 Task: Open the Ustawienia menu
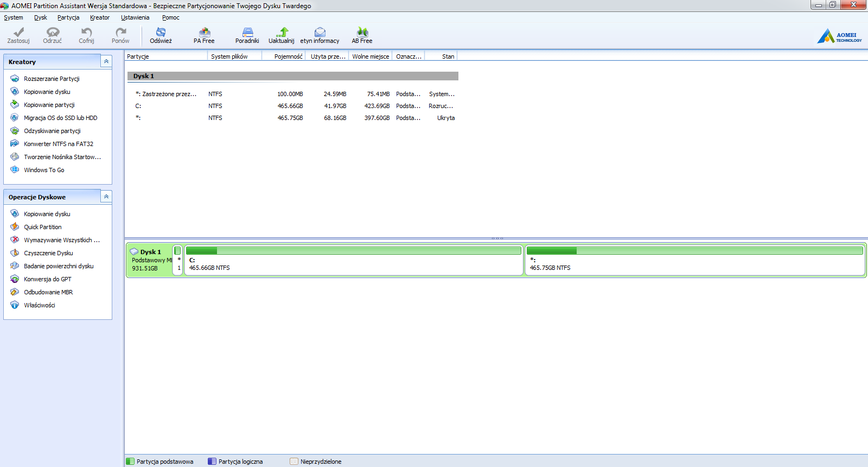coord(135,17)
